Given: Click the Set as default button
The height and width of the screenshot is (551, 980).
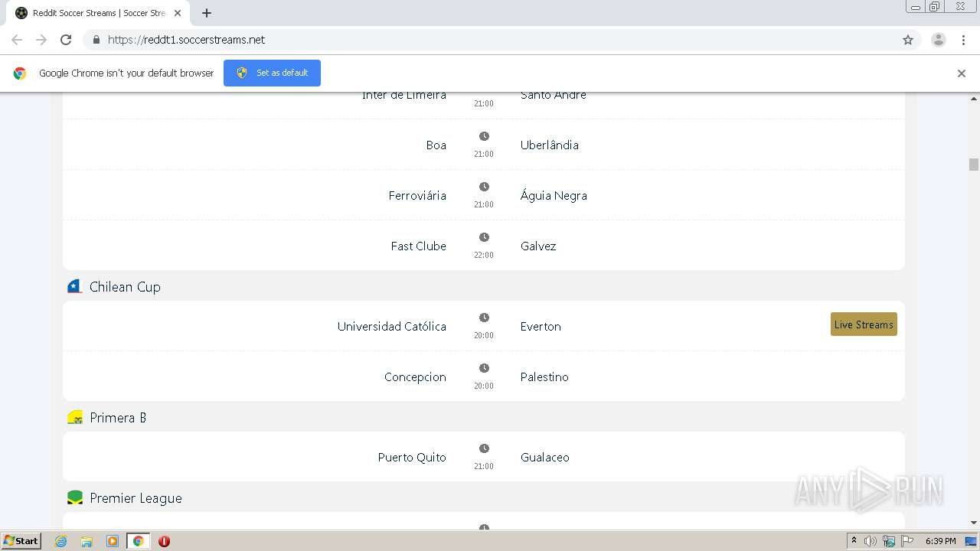Looking at the screenshot, I should (272, 73).
